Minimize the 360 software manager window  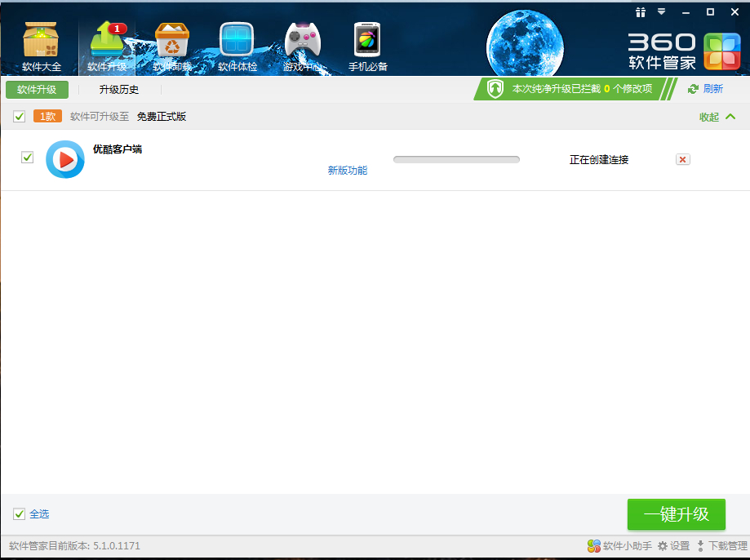pos(686,12)
